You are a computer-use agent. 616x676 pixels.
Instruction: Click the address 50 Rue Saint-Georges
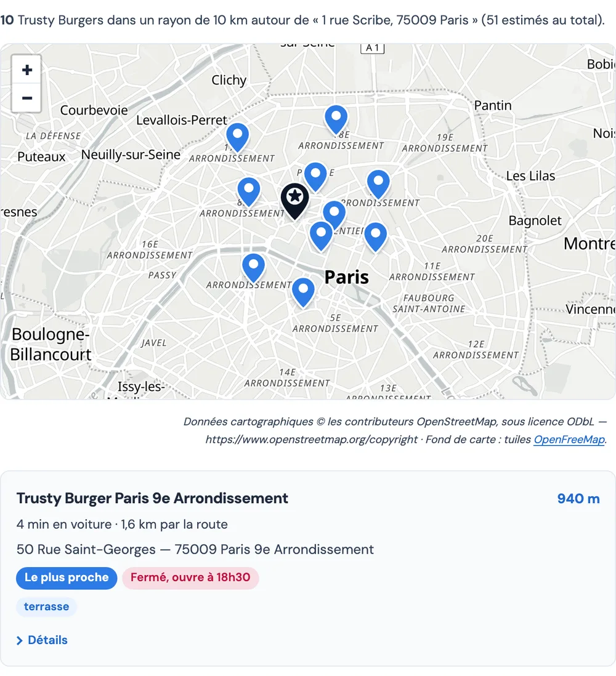click(x=195, y=549)
